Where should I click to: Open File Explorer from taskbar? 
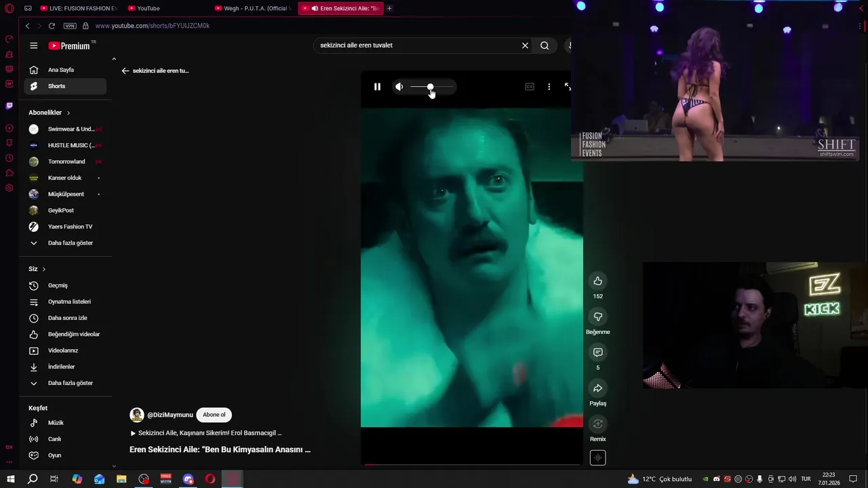tap(121, 479)
